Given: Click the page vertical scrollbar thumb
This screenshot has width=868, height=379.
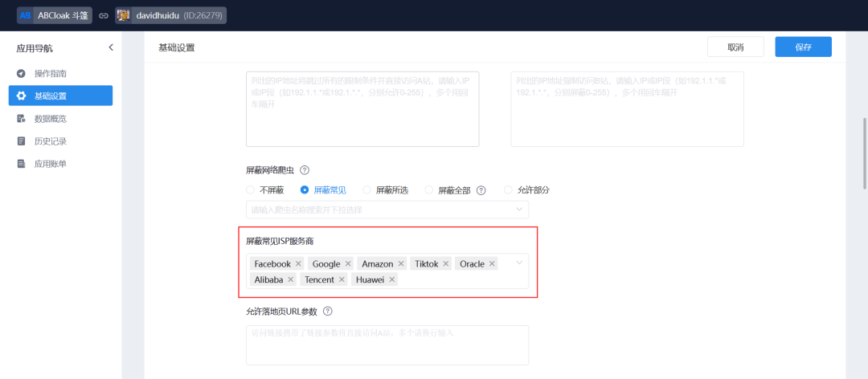Looking at the screenshot, I should 864,153.
